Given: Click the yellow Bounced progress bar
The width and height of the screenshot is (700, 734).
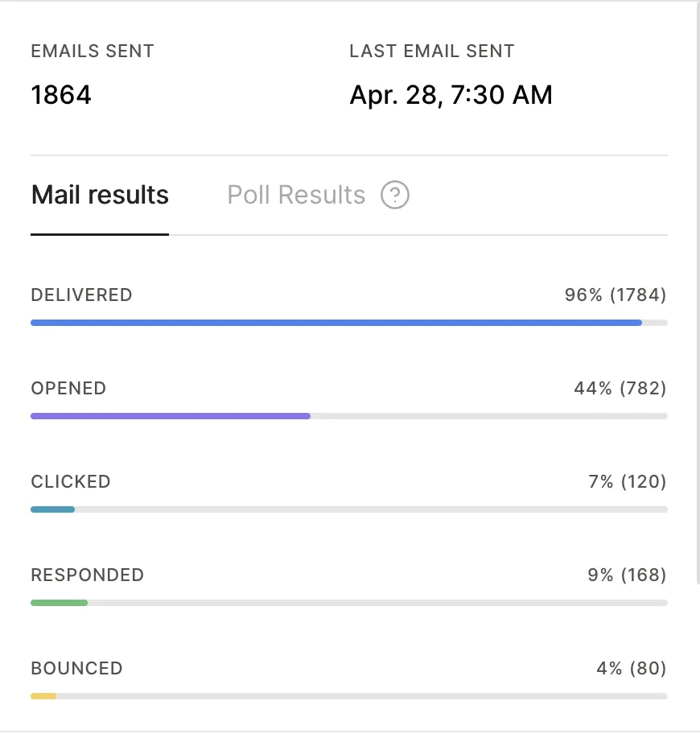Looking at the screenshot, I should tap(43, 696).
